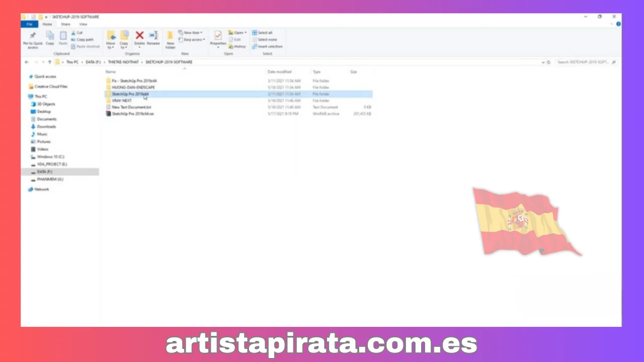Open file History from ribbon

pos(237,46)
